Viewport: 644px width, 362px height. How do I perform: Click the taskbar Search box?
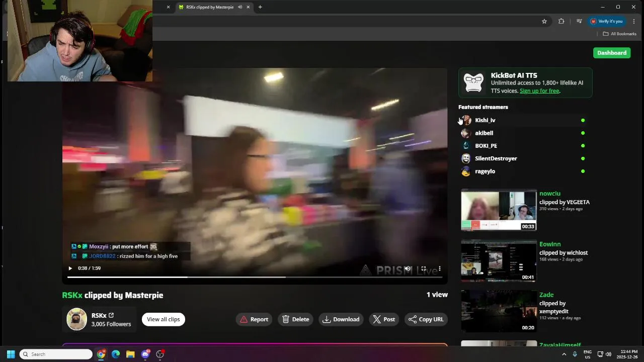click(56, 354)
